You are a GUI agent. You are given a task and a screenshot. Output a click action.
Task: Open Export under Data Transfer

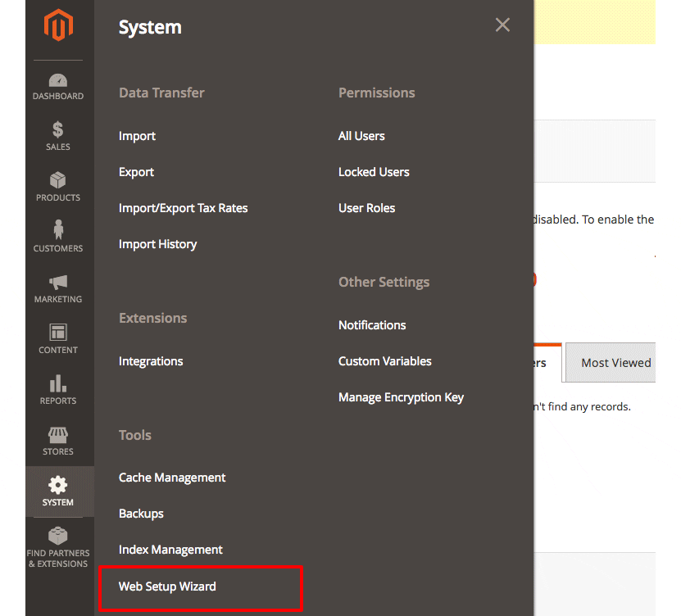[136, 172]
